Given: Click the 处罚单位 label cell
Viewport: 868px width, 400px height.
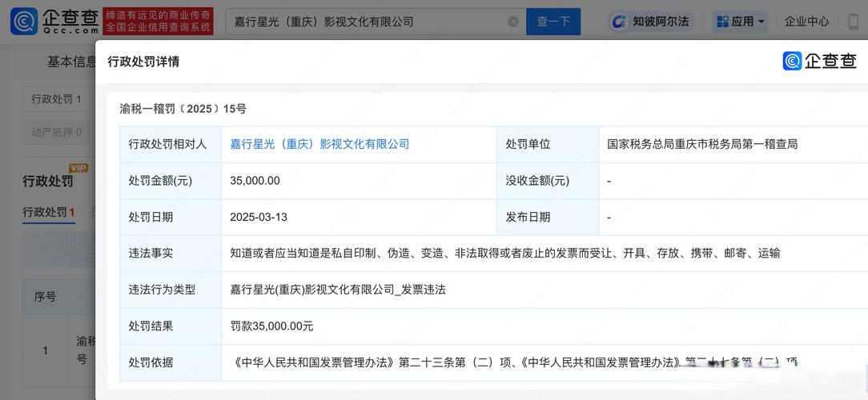Looking at the screenshot, I should coord(548,144).
